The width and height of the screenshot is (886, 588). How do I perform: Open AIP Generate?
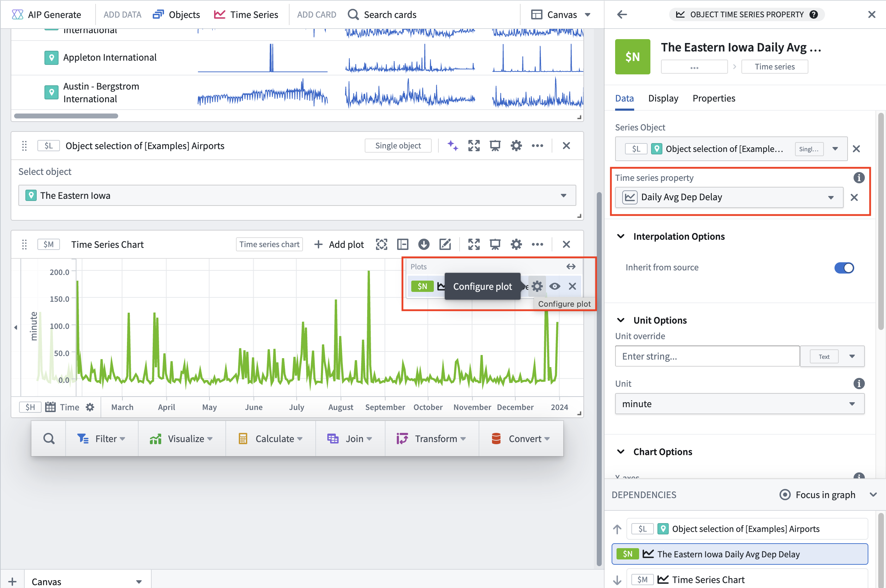[x=47, y=14]
